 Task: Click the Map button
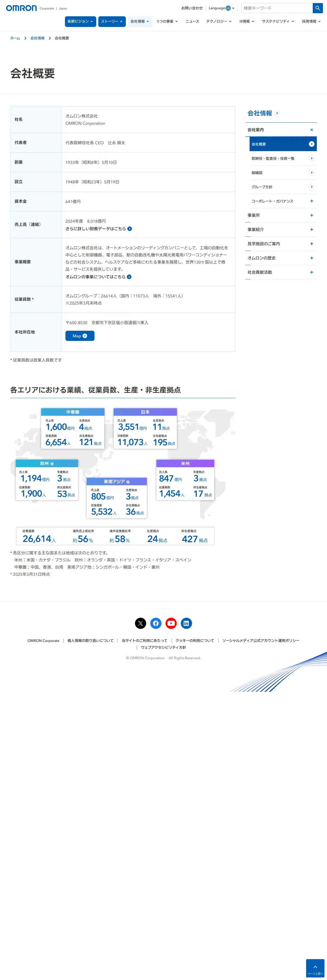click(80, 336)
